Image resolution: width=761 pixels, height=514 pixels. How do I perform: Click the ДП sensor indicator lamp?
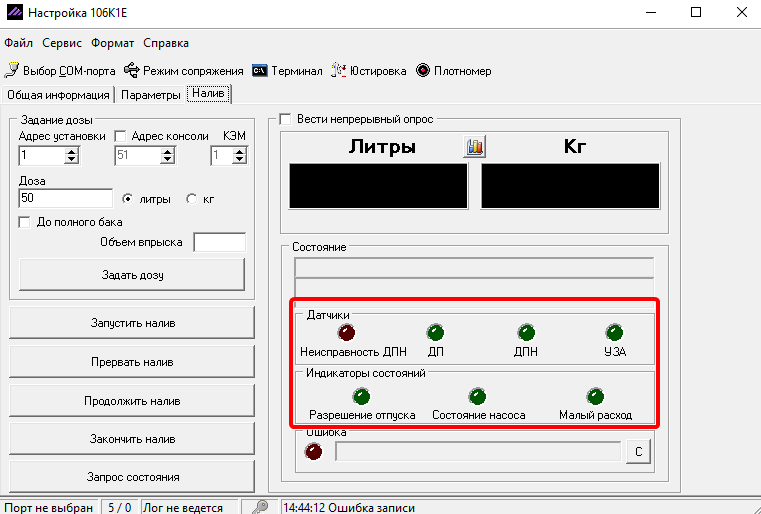point(435,332)
